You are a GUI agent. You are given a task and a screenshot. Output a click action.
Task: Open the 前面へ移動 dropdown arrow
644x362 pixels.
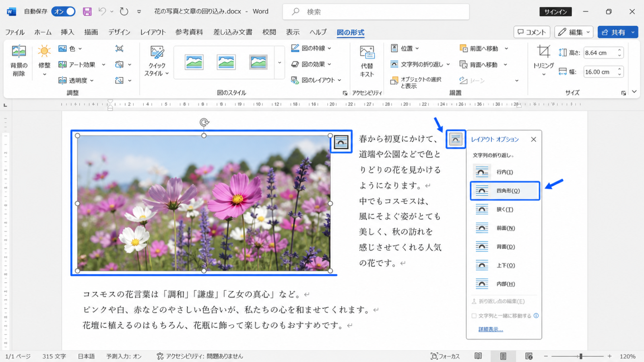tap(506, 49)
